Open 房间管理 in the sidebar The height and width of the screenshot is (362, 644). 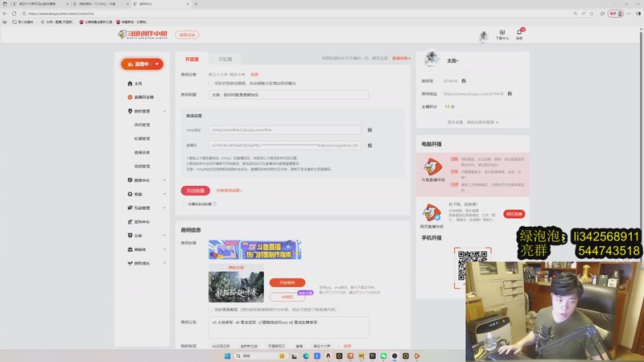pos(142,125)
